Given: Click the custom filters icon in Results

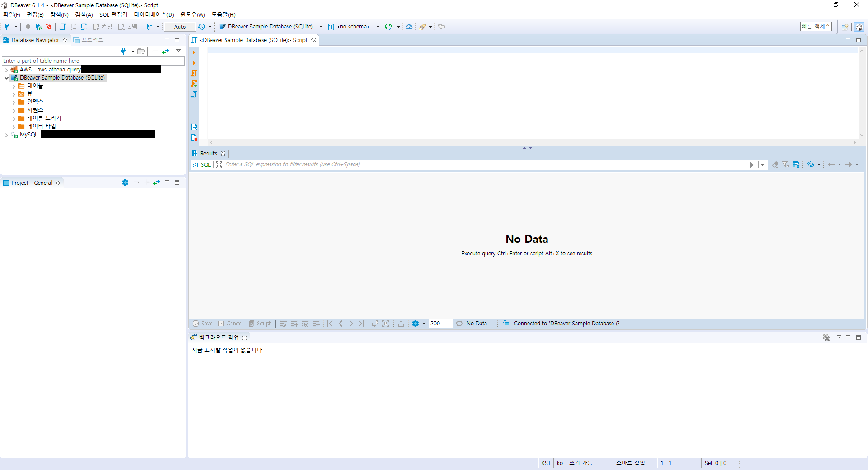Looking at the screenshot, I should click(786, 164).
